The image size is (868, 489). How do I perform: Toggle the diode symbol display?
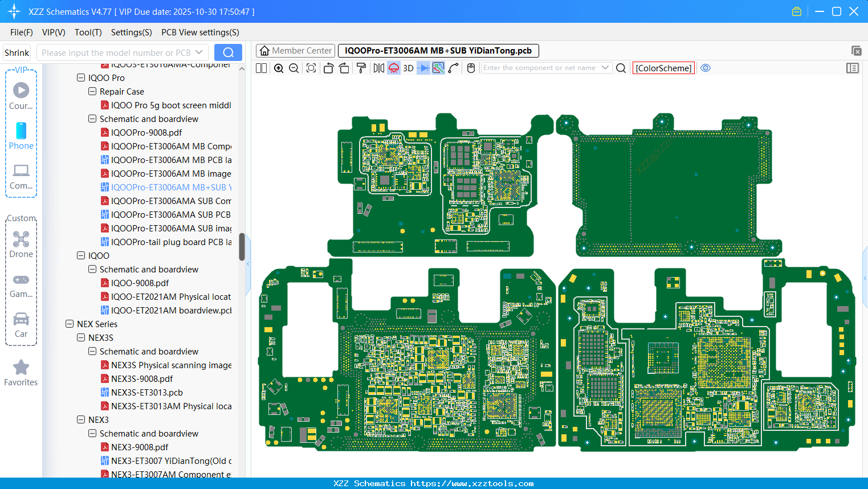tap(423, 68)
